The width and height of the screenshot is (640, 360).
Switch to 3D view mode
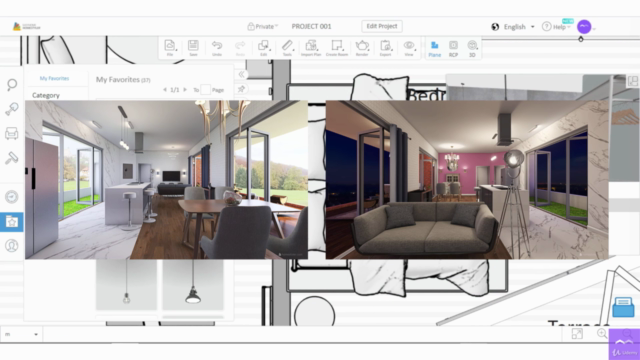472,49
